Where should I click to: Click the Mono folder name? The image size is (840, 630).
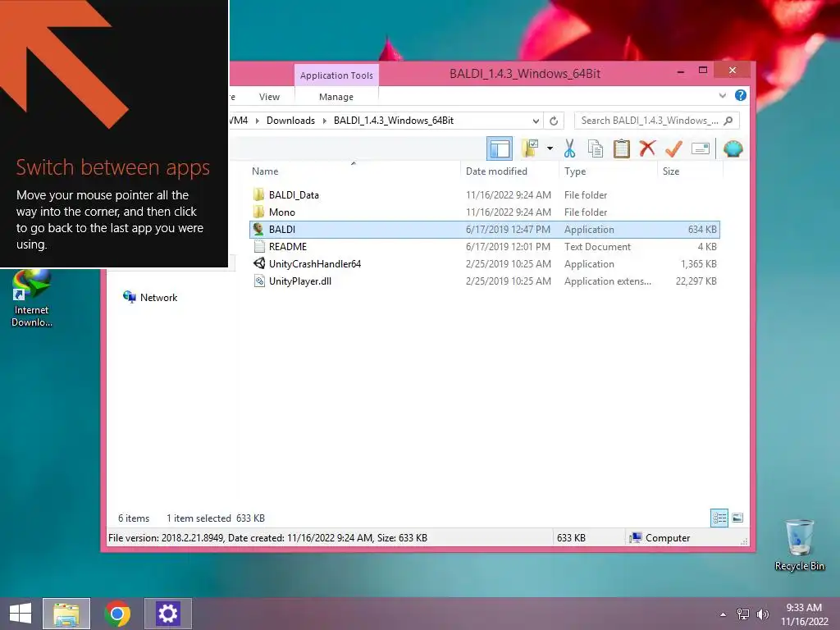(x=282, y=212)
